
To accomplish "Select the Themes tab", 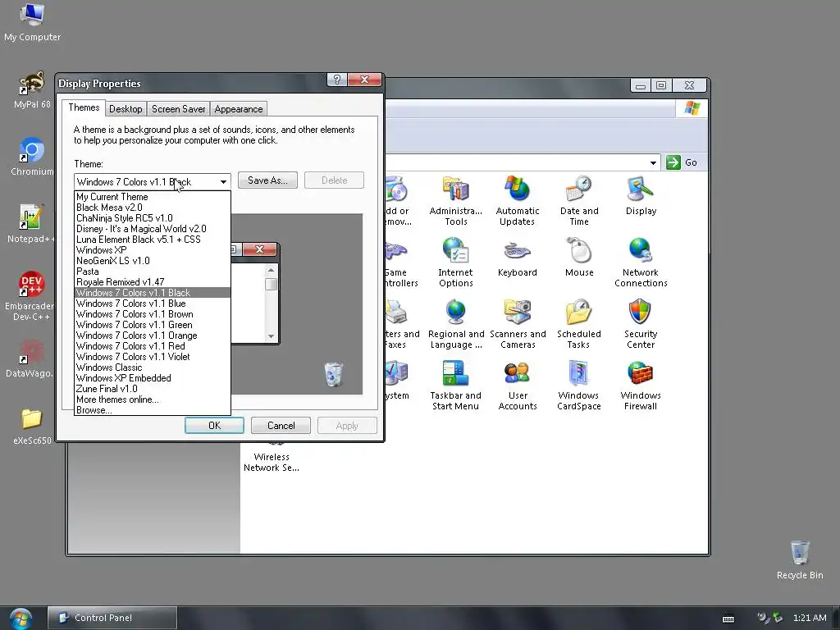I will point(84,107).
